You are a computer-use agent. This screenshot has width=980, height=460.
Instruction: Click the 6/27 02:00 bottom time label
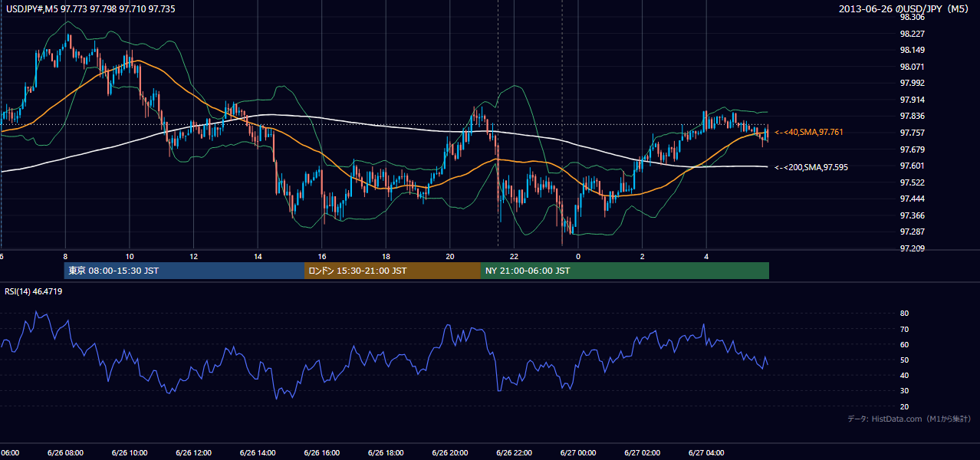click(x=642, y=452)
